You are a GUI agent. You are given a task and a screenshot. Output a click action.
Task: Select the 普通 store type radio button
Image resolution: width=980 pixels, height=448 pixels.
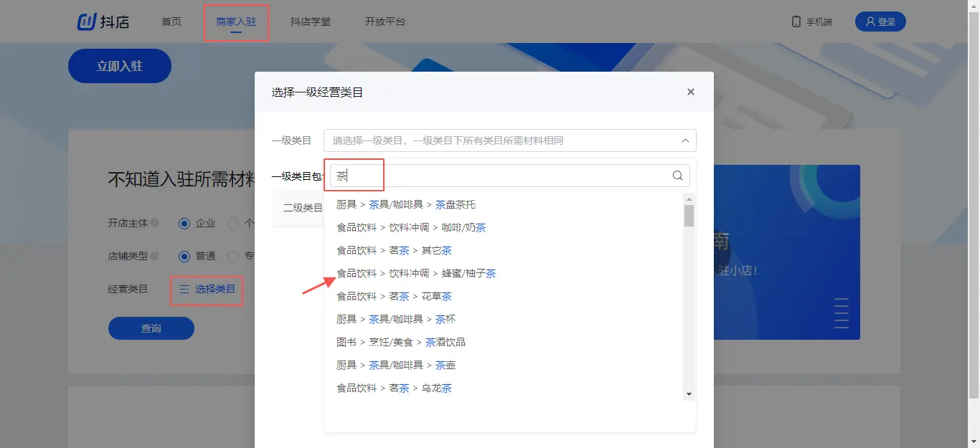pos(184,256)
